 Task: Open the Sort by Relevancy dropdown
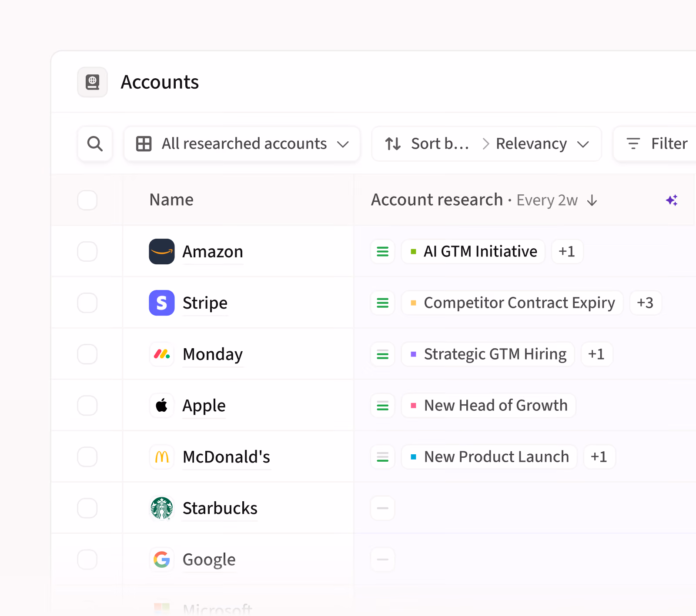click(487, 144)
